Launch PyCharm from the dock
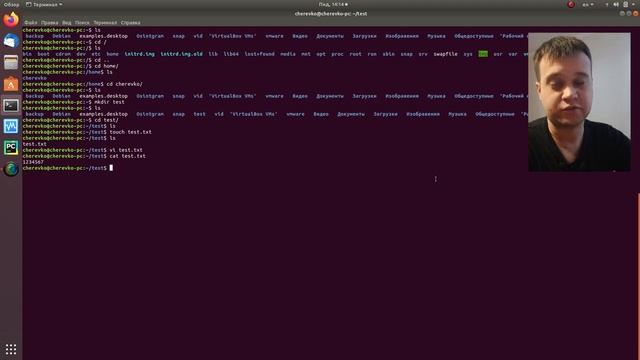This screenshot has height=360, width=640. pyautogui.click(x=11, y=148)
